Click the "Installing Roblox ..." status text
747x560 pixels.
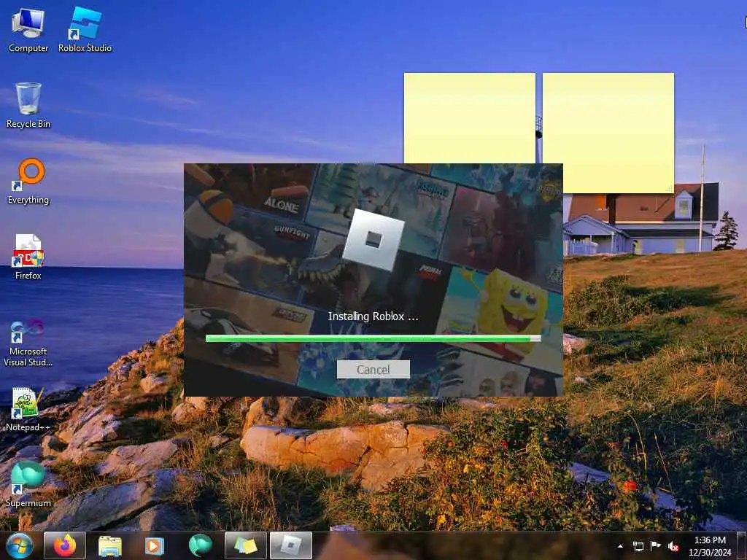(x=373, y=316)
